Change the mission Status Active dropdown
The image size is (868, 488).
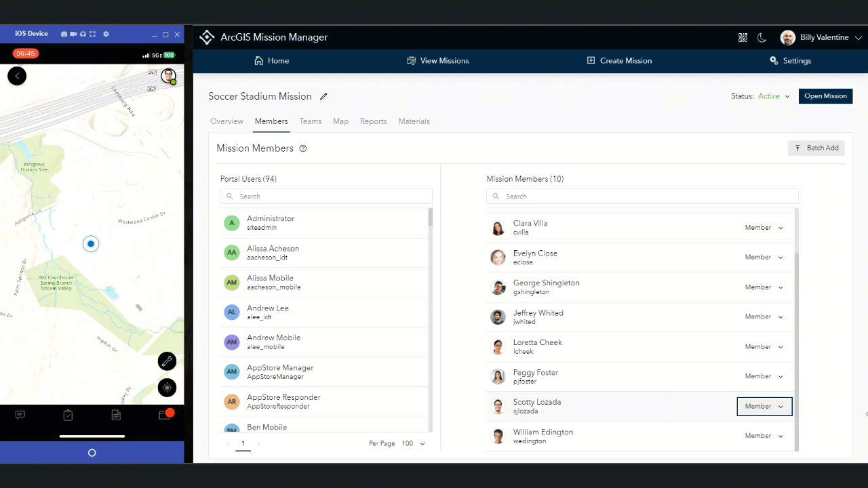(x=774, y=96)
